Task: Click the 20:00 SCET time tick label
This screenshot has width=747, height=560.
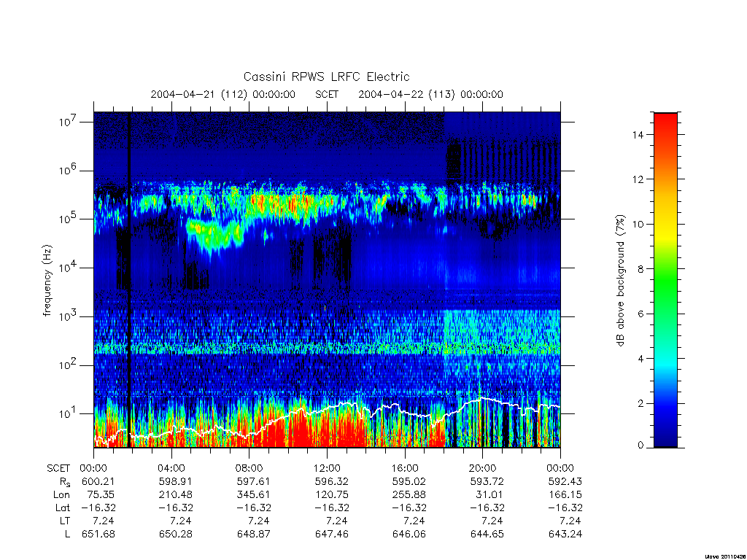Action: pos(483,468)
